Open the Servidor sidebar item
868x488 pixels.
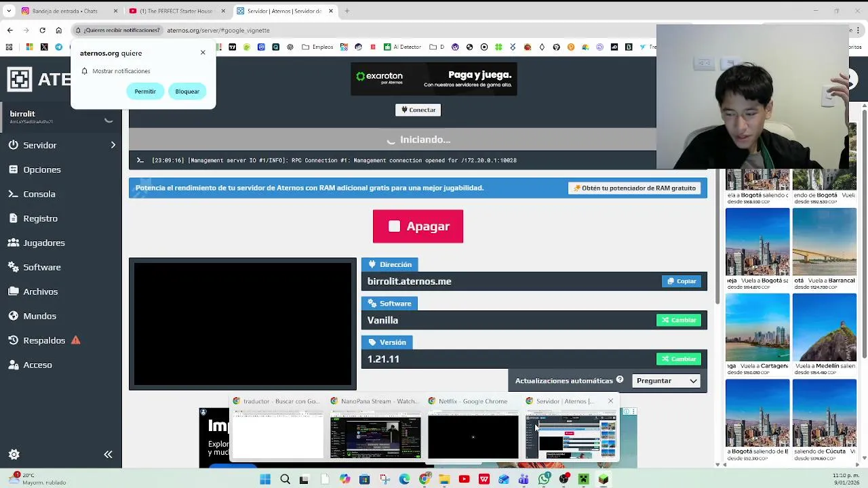pos(39,145)
